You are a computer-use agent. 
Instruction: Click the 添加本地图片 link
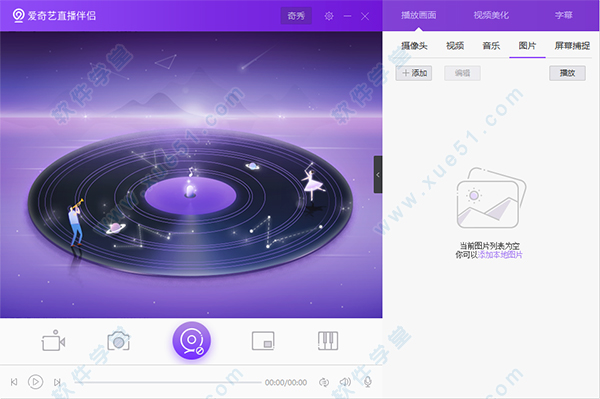point(500,255)
